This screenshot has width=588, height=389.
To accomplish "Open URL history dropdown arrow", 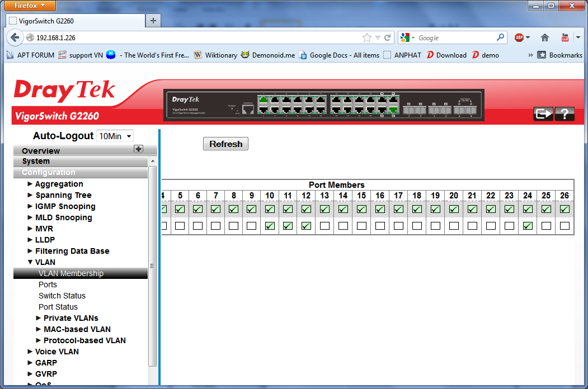I will coord(378,37).
